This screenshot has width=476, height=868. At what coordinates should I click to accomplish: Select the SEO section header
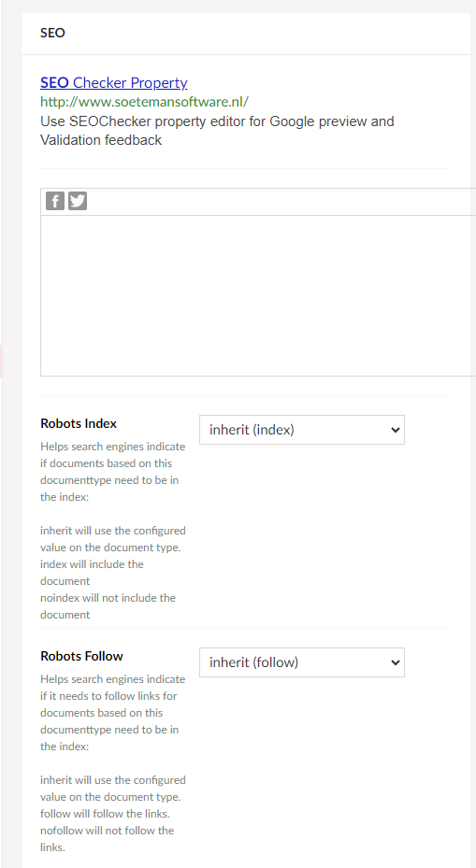52,34
